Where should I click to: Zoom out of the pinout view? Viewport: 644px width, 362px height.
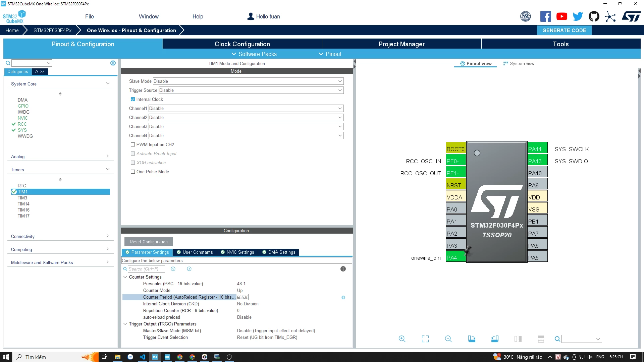pyautogui.click(x=448, y=339)
